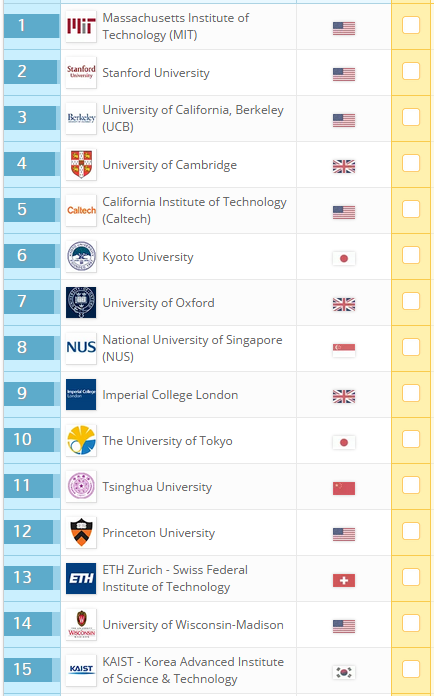434x696 pixels.
Task: Click the University of Tokyo ginkgo logo
Action: [81, 440]
